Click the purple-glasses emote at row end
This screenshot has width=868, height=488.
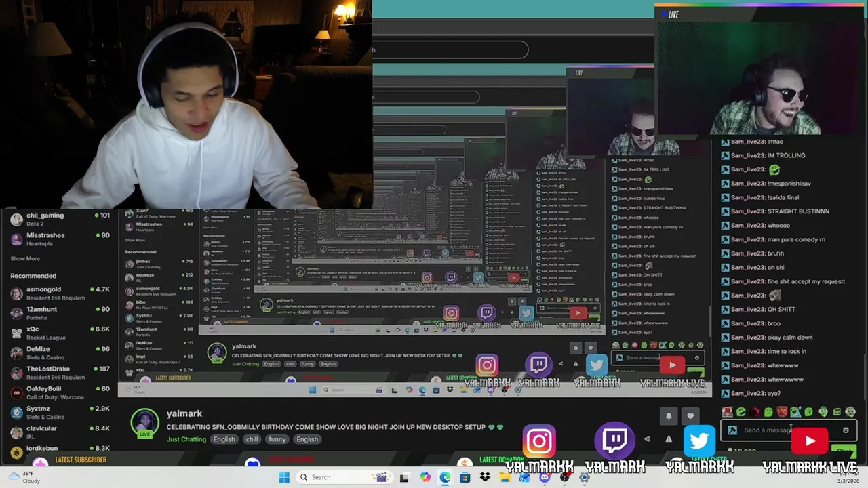pos(850,411)
